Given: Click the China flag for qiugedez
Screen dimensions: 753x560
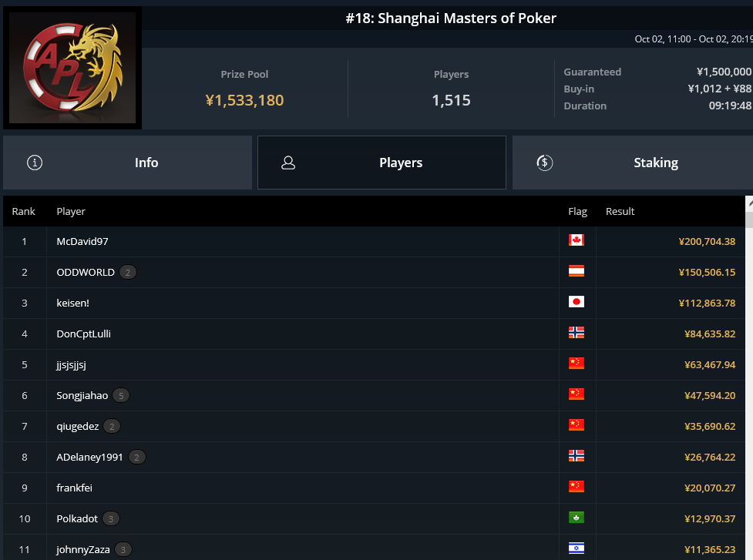Looking at the screenshot, I should coord(577,425).
